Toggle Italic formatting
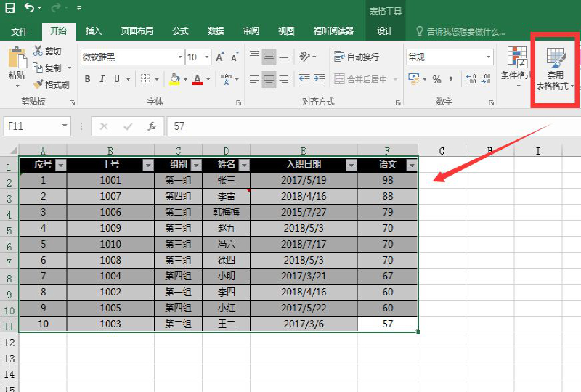Screen dimensions: 581x392 pyautogui.click(x=102, y=79)
